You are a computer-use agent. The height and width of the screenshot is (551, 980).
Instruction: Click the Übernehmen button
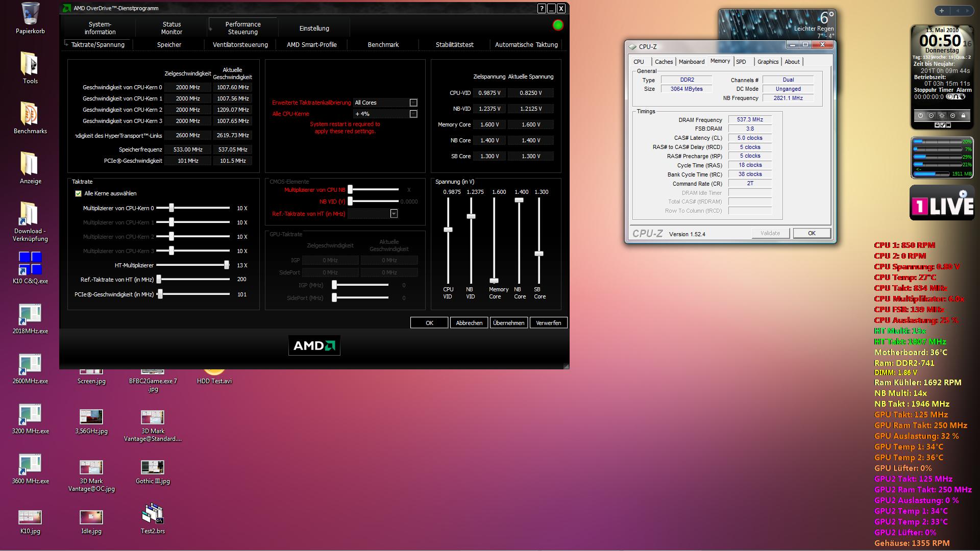[x=508, y=323]
